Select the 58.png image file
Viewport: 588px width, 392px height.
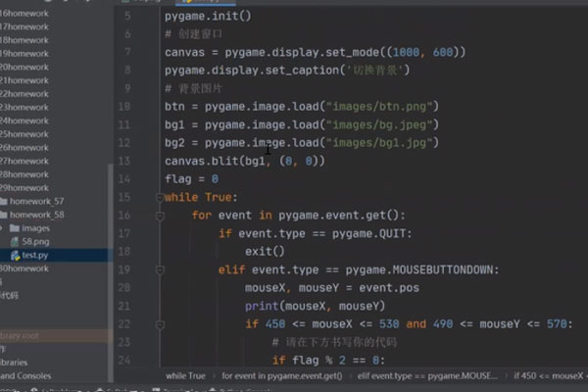36,241
